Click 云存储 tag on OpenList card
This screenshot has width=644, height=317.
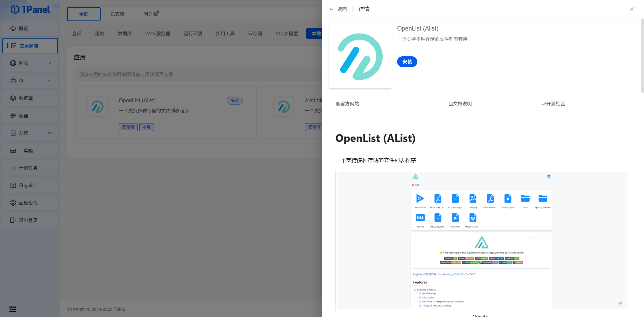(128, 127)
